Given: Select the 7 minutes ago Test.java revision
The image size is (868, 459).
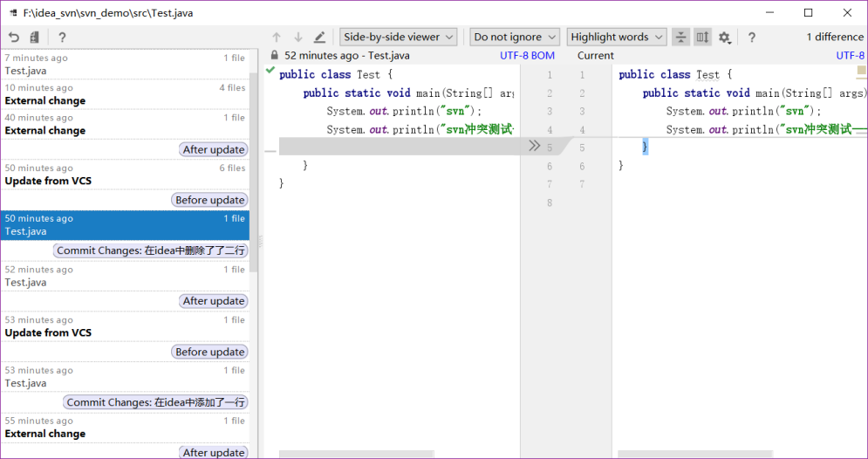Looking at the screenshot, I should pos(125,65).
